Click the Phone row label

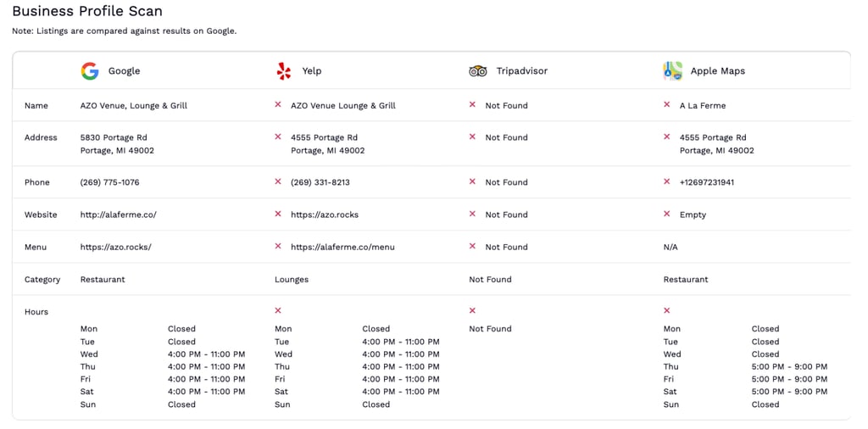pyautogui.click(x=37, y=182)
